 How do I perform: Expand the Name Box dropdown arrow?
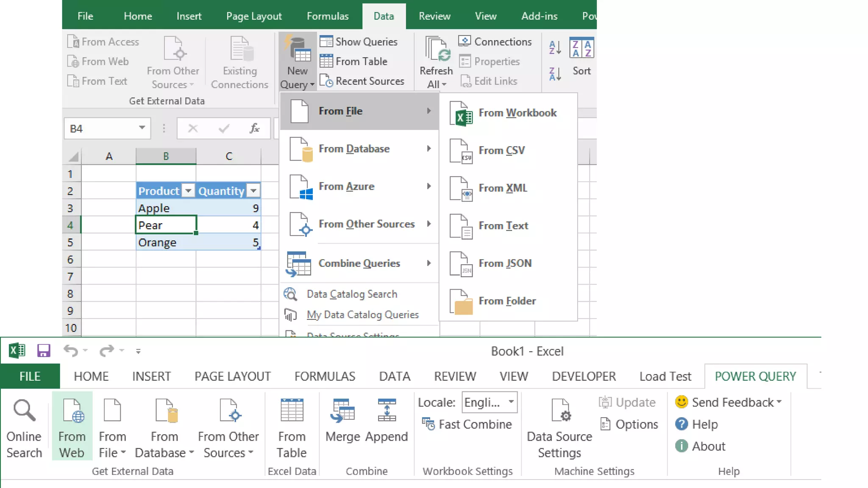tap(142, 128)
